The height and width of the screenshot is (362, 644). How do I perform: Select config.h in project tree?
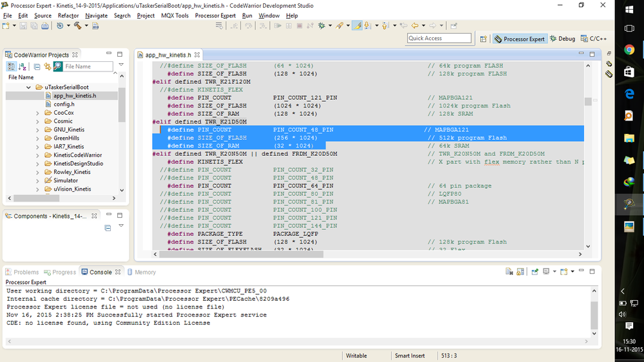click(x=64, y=104)
